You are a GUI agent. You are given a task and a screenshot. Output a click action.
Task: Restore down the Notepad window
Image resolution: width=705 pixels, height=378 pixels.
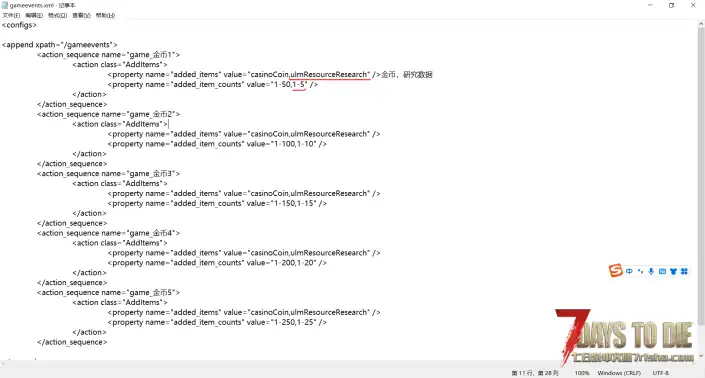click(671, 5)
